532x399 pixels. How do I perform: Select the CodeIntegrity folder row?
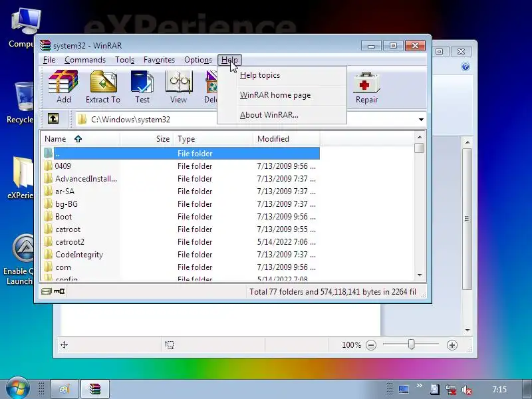click(181, 255)
